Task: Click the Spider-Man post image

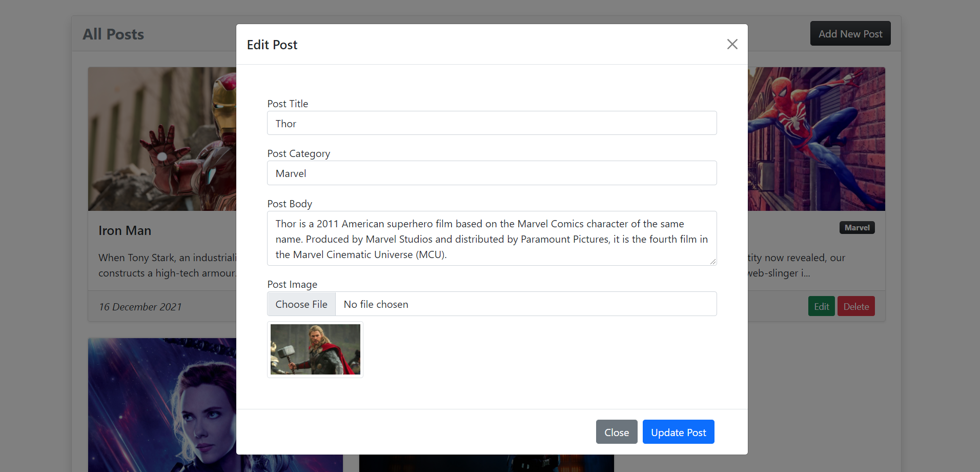Action: coord(816,139)
